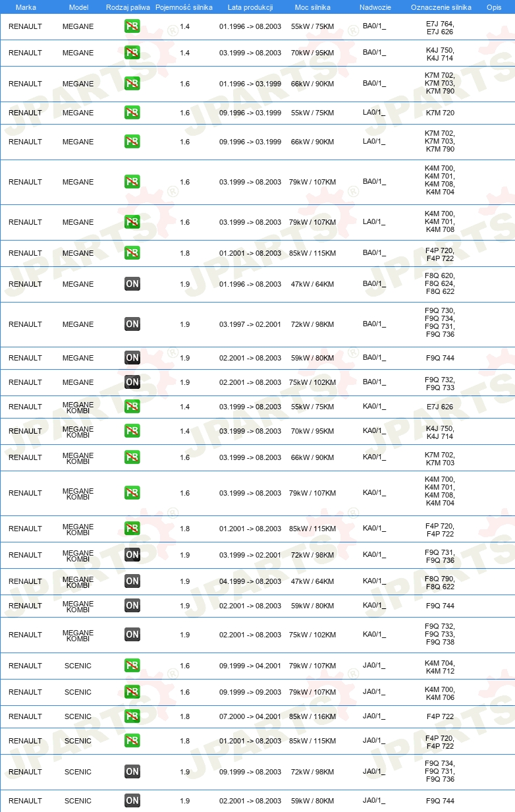Select the PB icon for Scenic 1.8 85kW / 116KM
Screen dimensions: 515x812
tap(132, 716)
